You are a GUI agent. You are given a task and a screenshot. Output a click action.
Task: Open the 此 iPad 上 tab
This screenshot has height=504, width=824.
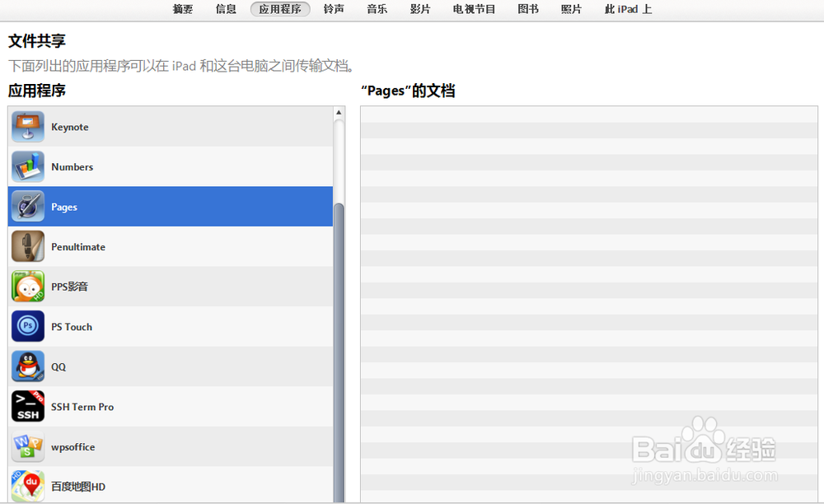click(x=627, y=10)
